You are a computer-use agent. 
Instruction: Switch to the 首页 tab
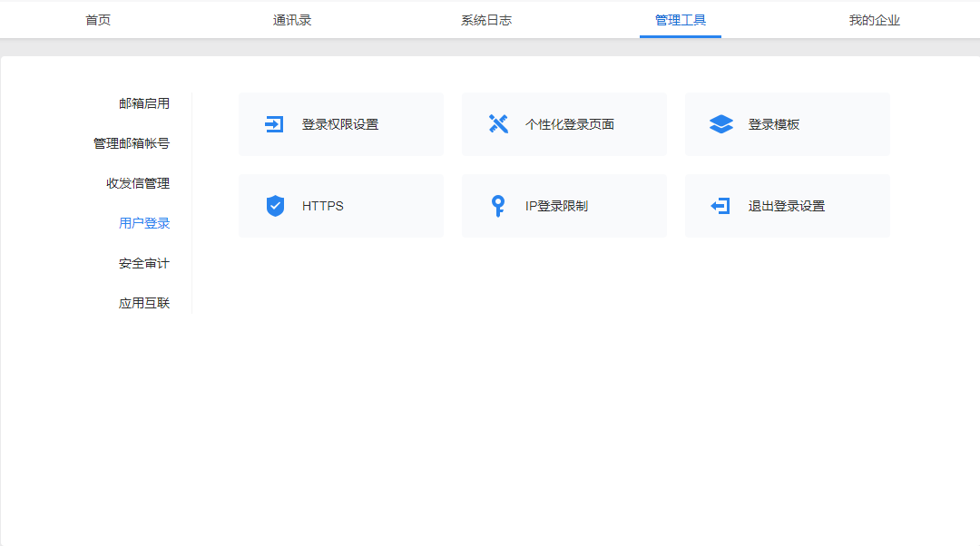(x=98, y=20)
